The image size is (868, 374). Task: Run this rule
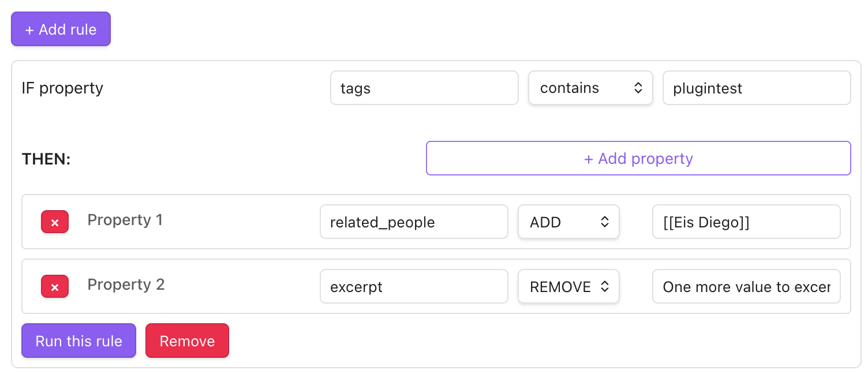(78, 341)
